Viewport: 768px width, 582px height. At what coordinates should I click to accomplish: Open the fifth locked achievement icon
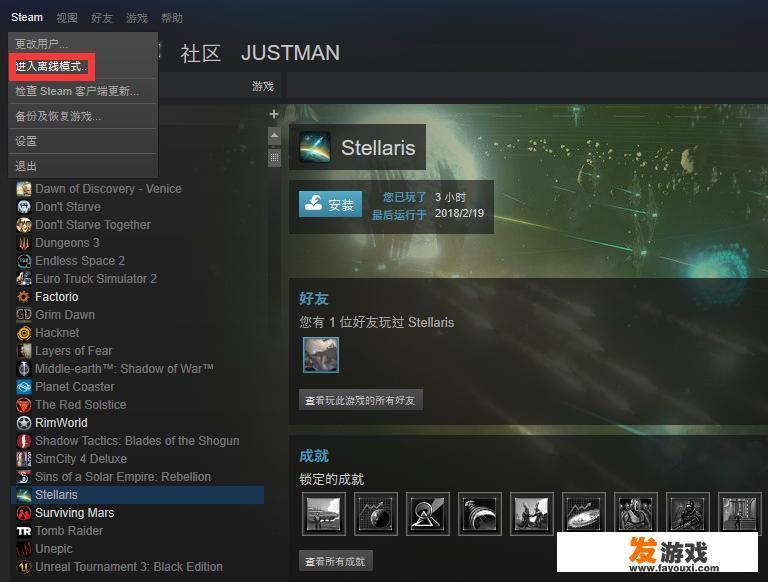point(531,514)
